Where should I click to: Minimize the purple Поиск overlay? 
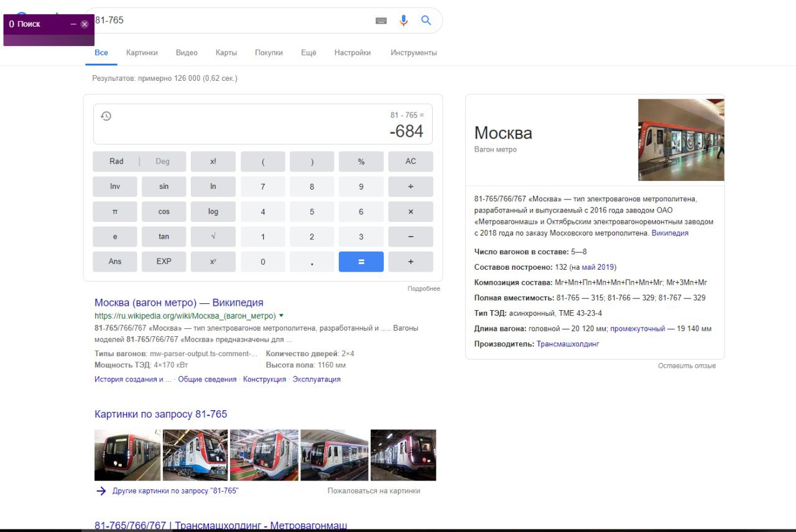coord(73,24)
